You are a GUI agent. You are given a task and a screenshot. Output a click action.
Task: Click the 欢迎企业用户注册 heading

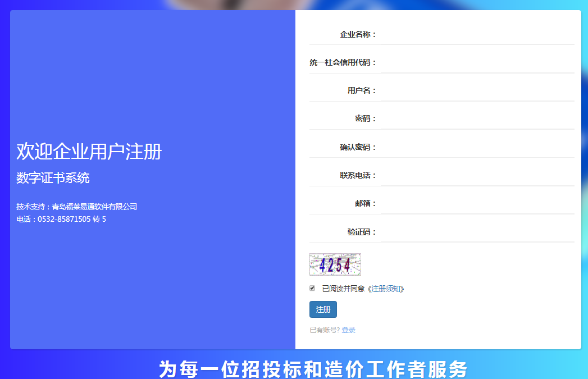89,152
